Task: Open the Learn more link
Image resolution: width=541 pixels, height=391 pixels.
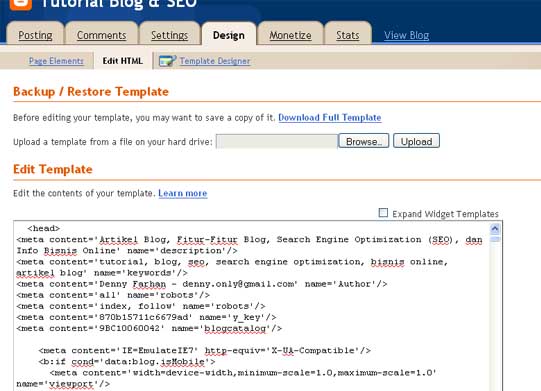Action: point(183,193)
